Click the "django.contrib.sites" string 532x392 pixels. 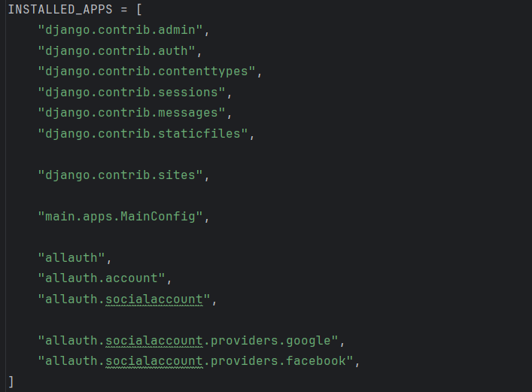121,175
